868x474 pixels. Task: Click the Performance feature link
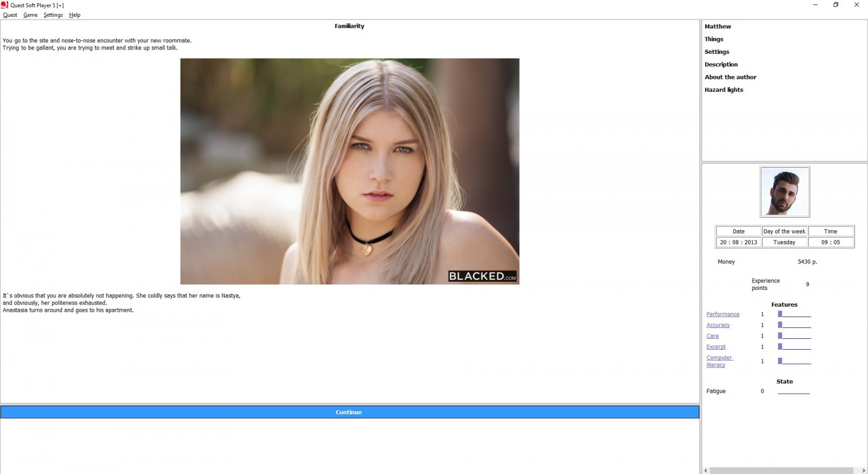(723, 314)
